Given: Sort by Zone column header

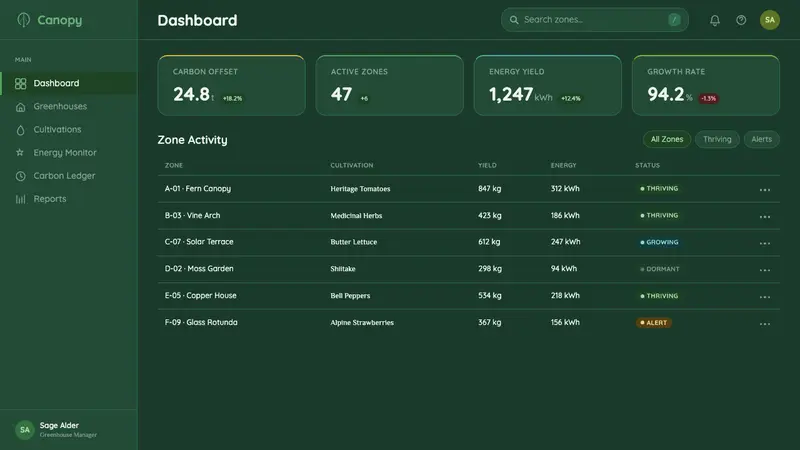Looking at the screenshot, I should [173, 165].
